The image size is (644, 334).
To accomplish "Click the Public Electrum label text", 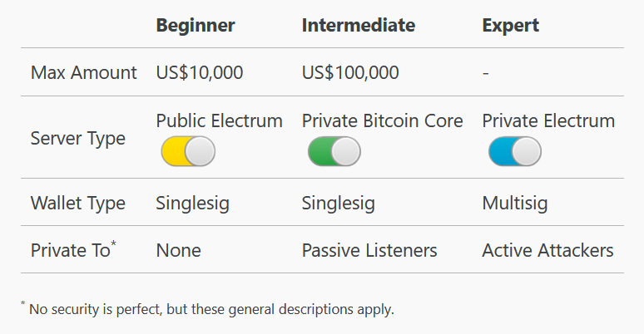I will pos(219,121).
